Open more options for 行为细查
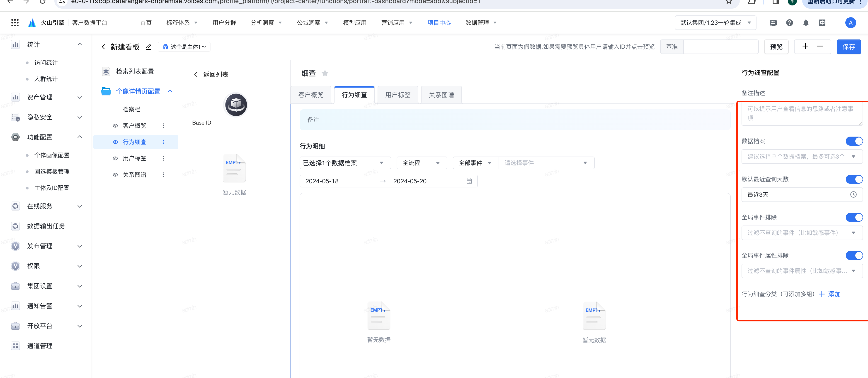The height and width of the screenshot is (378, 868). pos(163,142)
